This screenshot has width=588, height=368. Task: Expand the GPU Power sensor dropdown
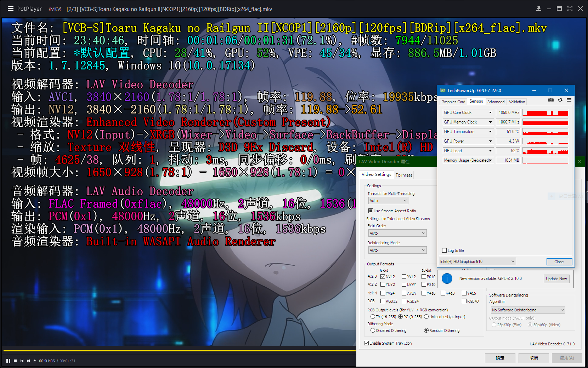[490, 141]
